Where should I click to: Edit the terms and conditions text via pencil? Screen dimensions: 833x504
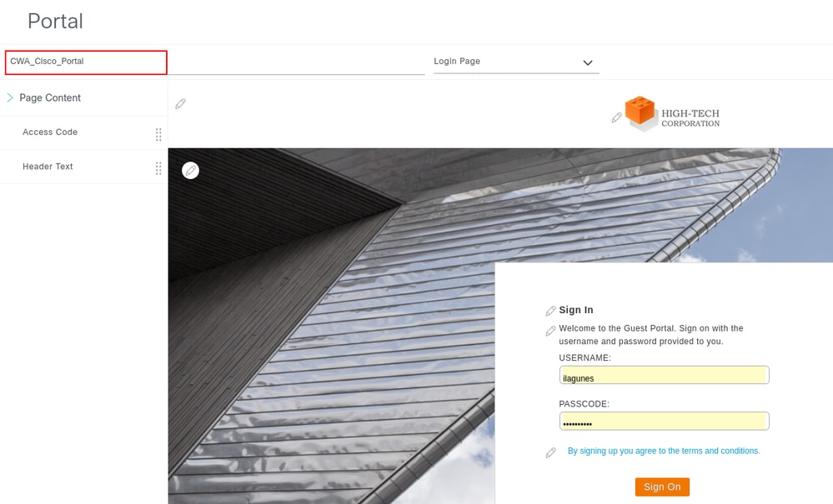click(x=550, y=452)
